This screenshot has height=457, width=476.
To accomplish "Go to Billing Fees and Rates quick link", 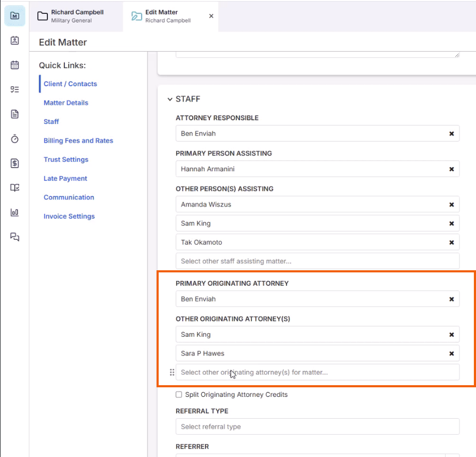I will point(78,141).
